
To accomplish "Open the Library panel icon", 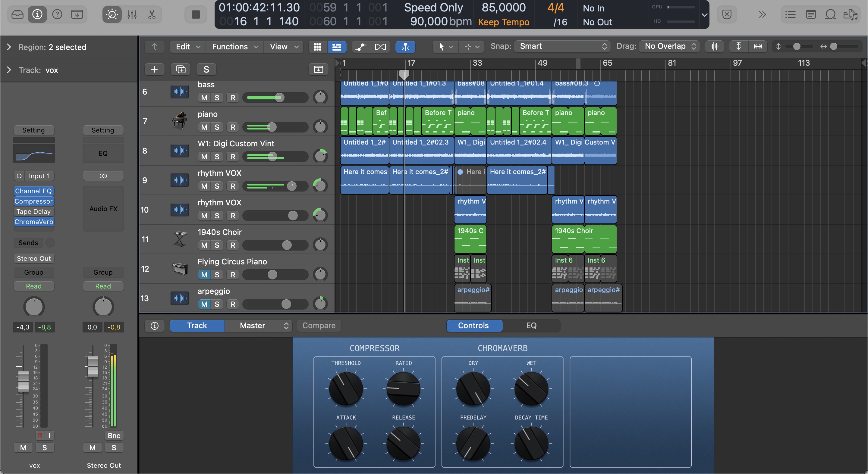I will click(x=17, y=14).
